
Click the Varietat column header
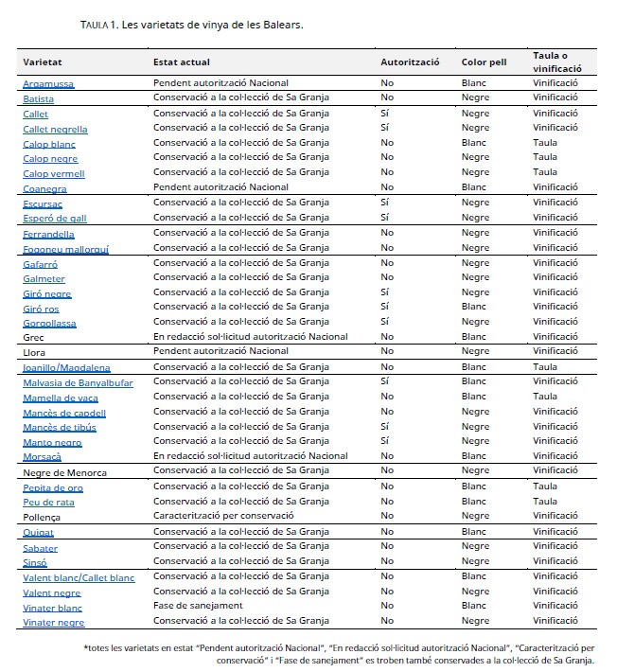43,62
